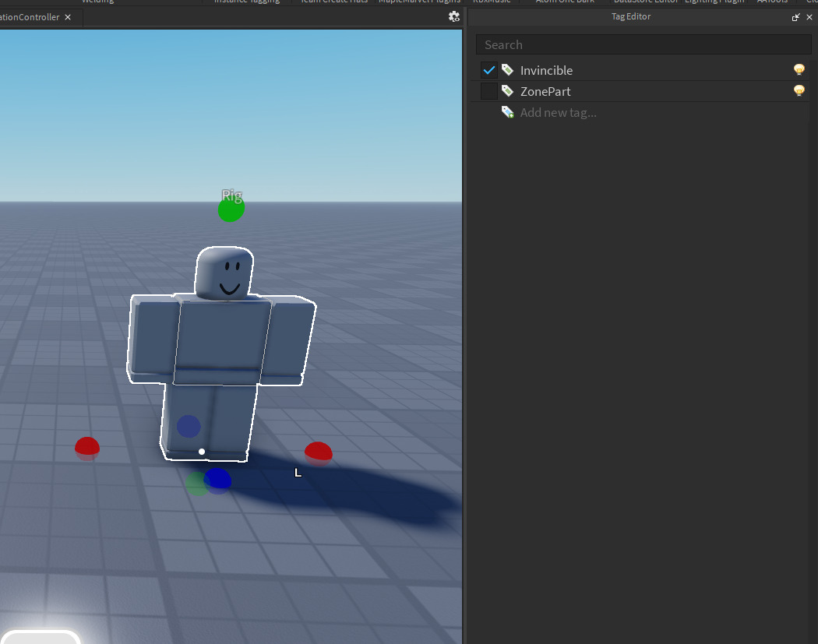818x644 pixels.
Task: Open the MapleMarvel Plugins toolbar entry
Action: pos(419,2)
